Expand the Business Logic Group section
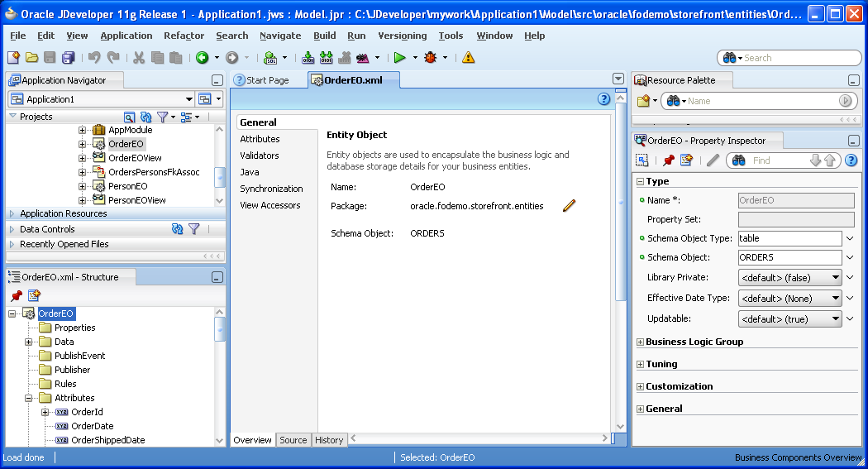Image resolution: width=868 pixels, height=469 pixels. click(641, 342)
